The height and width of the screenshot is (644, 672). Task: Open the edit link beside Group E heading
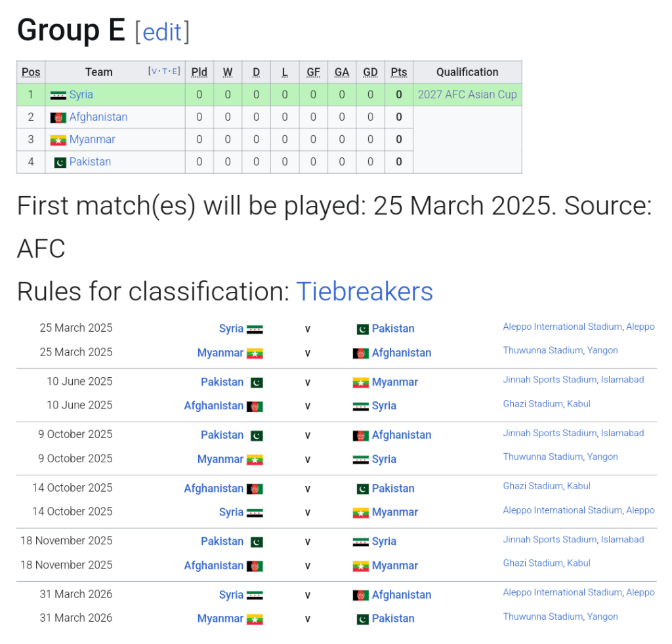162,31
